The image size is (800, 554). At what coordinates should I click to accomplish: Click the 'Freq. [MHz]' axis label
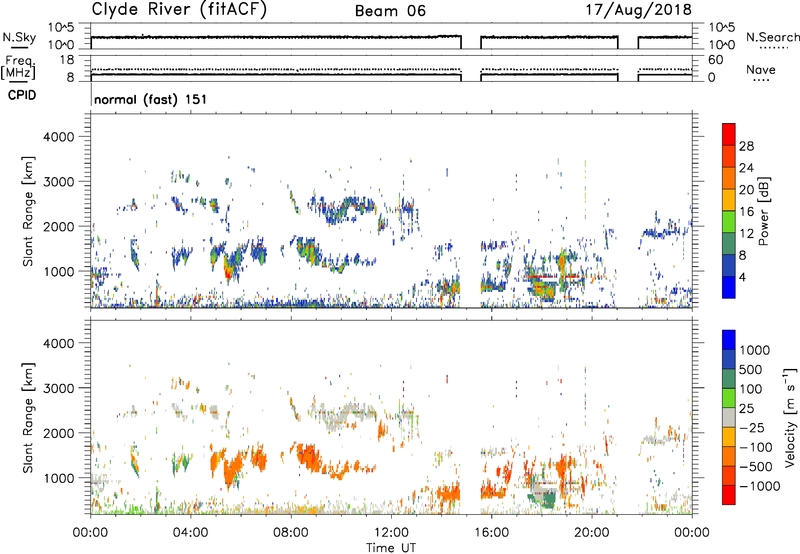(19, 68)
